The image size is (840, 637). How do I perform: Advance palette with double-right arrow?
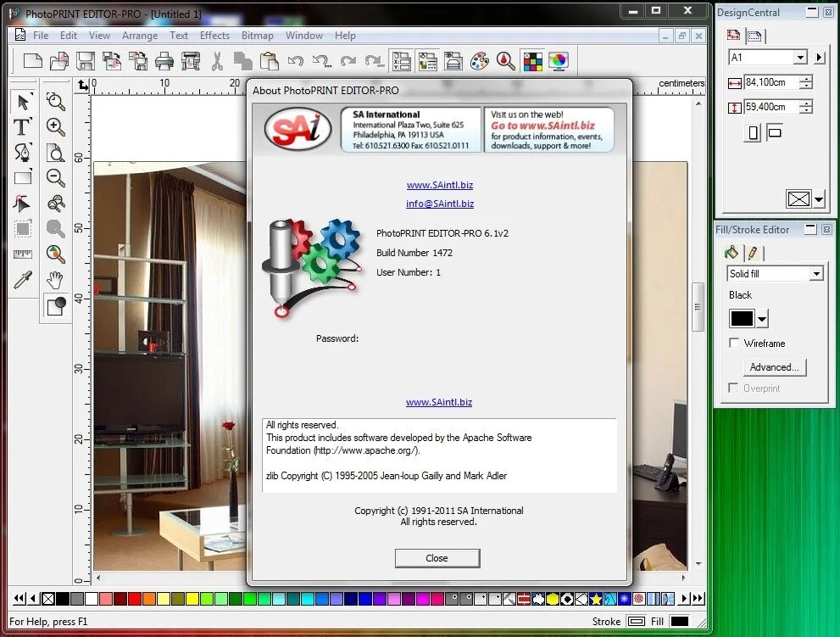pyautogui.click(x=698, y=598)
